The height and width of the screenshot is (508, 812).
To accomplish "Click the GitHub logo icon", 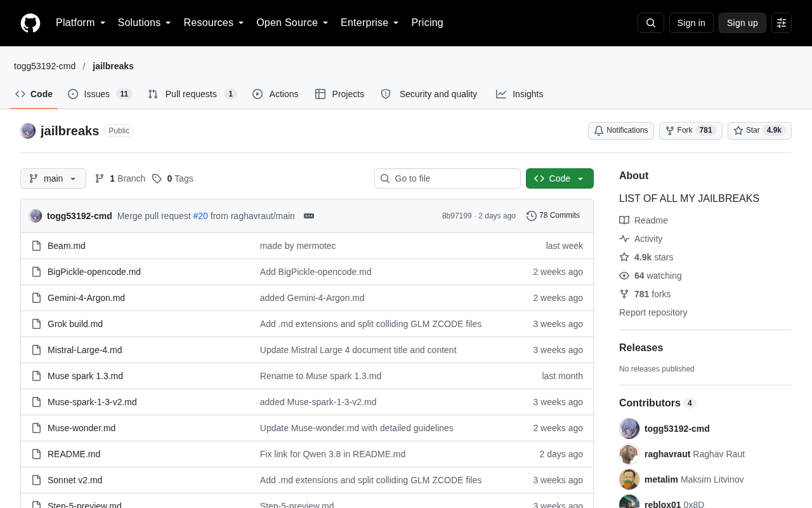I will (30, 23).
